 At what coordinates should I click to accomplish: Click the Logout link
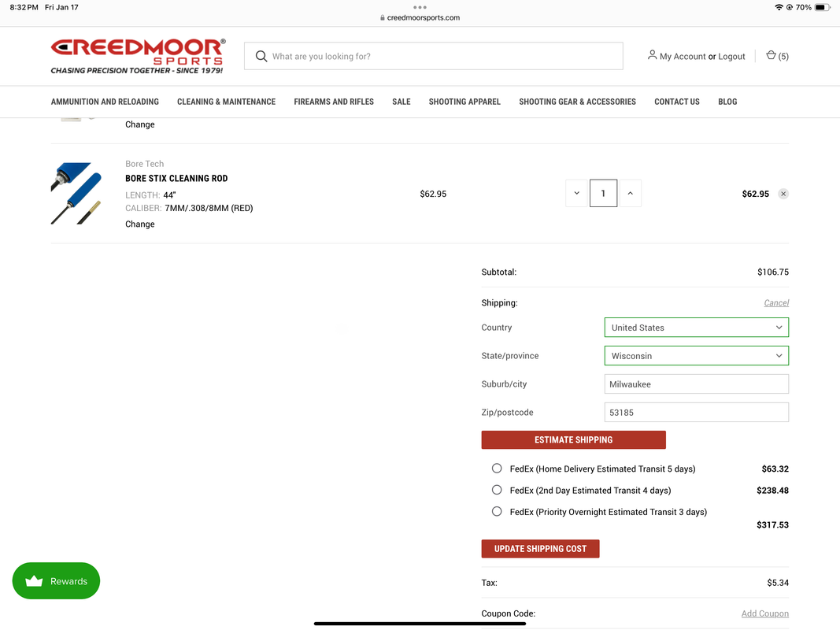[x=731, y=56]
